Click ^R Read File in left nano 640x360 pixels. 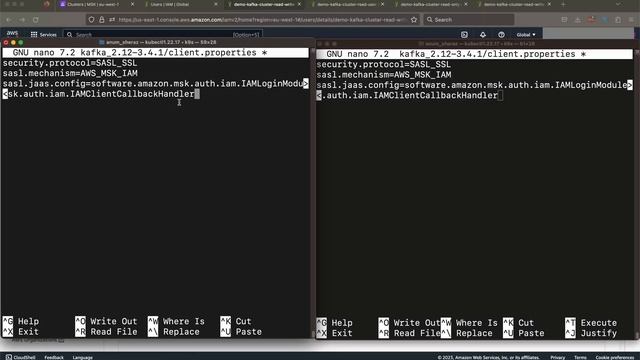tap(106, 332)
